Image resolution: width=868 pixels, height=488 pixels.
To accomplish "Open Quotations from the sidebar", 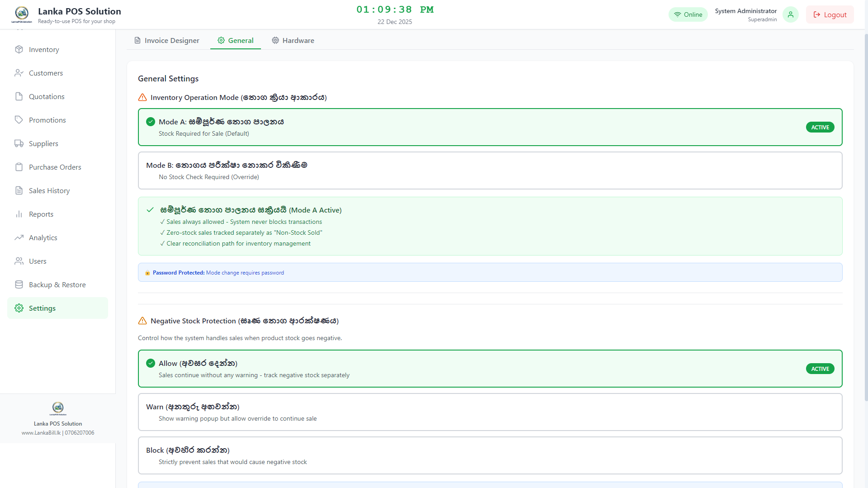I will 47,96.
